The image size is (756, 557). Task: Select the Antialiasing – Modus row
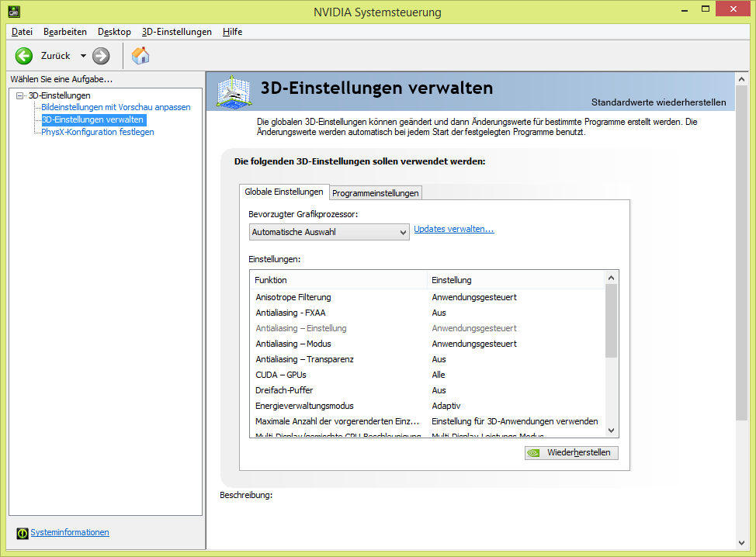427,344
